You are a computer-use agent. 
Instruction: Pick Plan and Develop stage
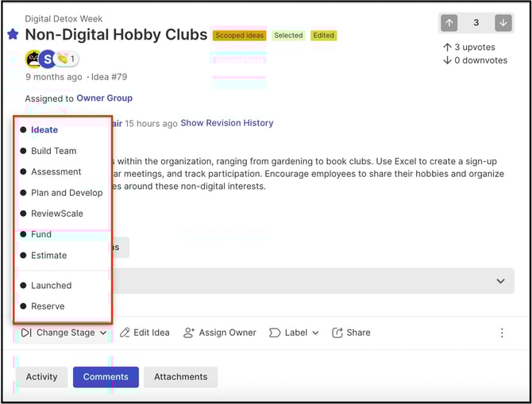pyautogui.click(x=67, y=193)
